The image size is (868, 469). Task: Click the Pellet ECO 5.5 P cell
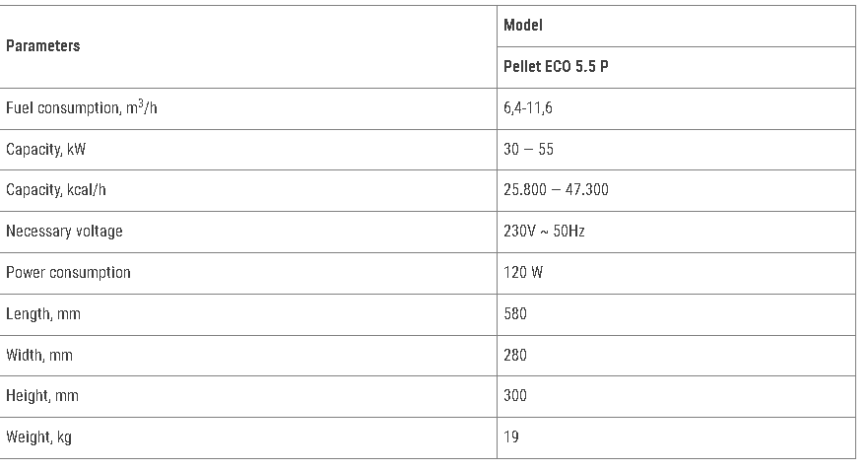[x=677, y=68]
